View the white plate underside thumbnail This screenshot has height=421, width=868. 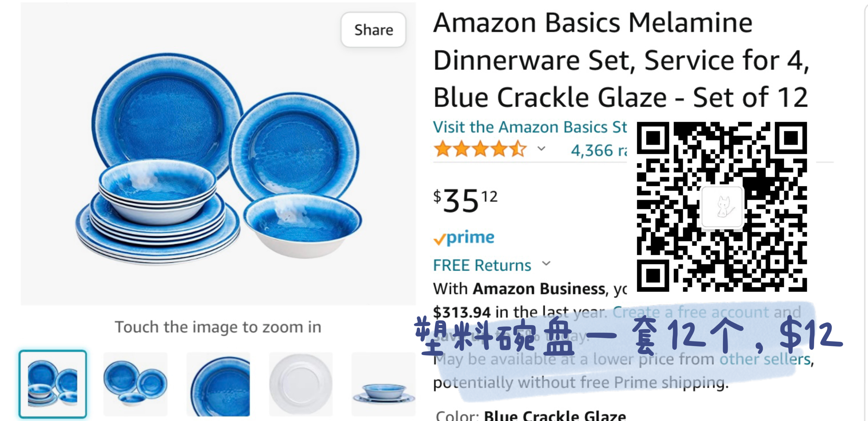pos(301,384)
